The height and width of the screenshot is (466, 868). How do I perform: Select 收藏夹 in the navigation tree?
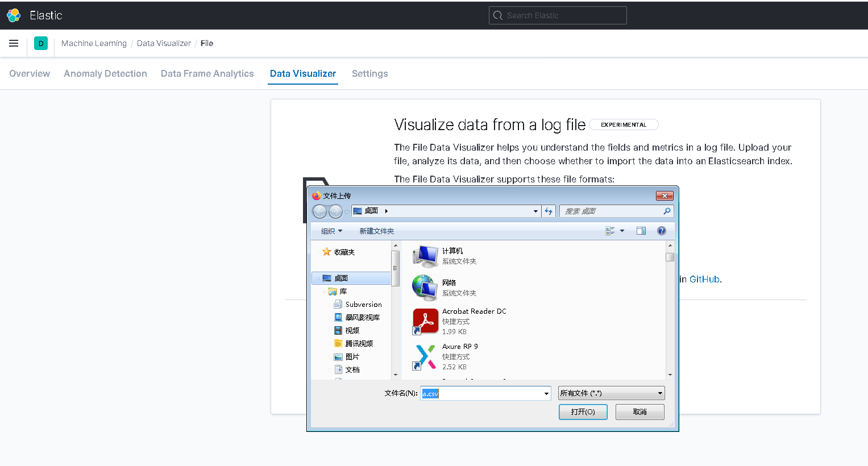(344, 252)
